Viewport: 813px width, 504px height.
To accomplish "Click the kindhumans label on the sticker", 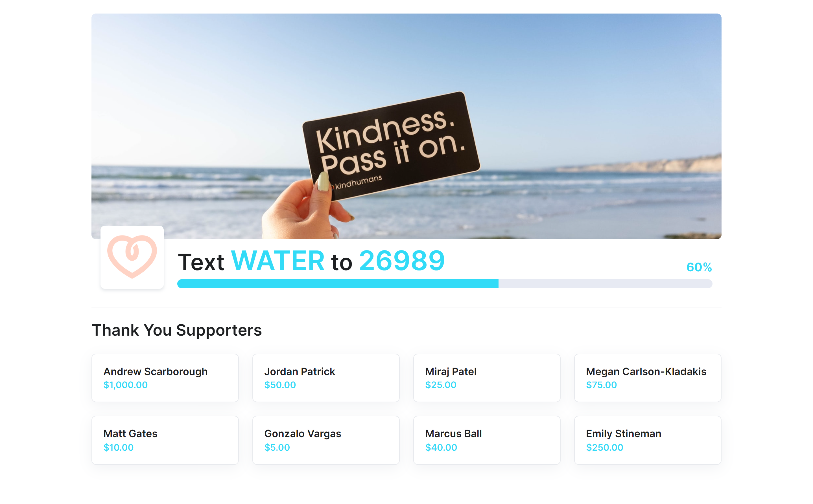I will 358,182.
